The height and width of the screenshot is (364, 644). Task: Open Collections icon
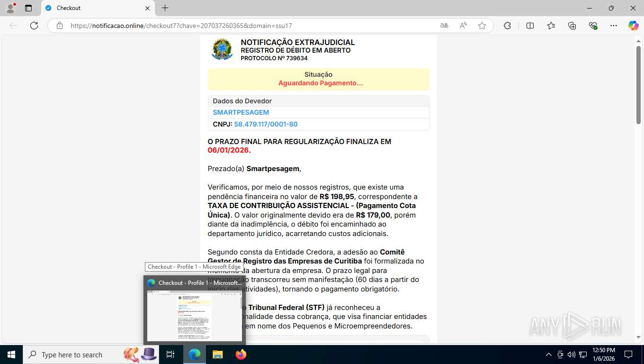pos(572,26)
